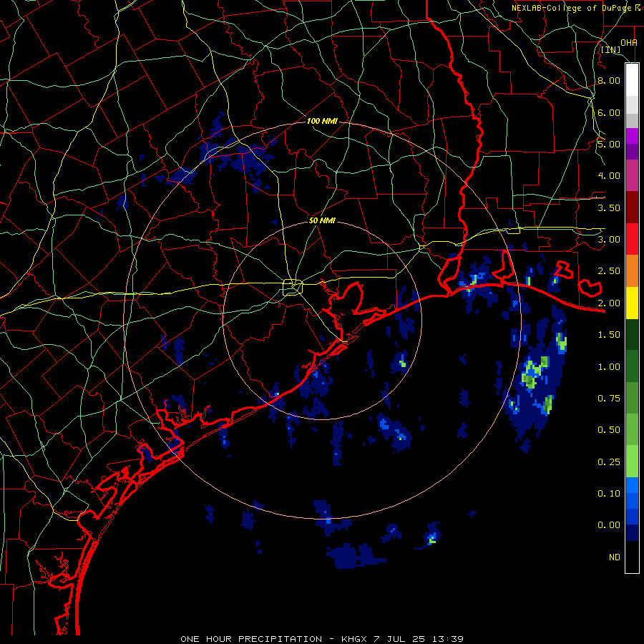Select the pink 4.00 legend swatch

coord(632,175)
